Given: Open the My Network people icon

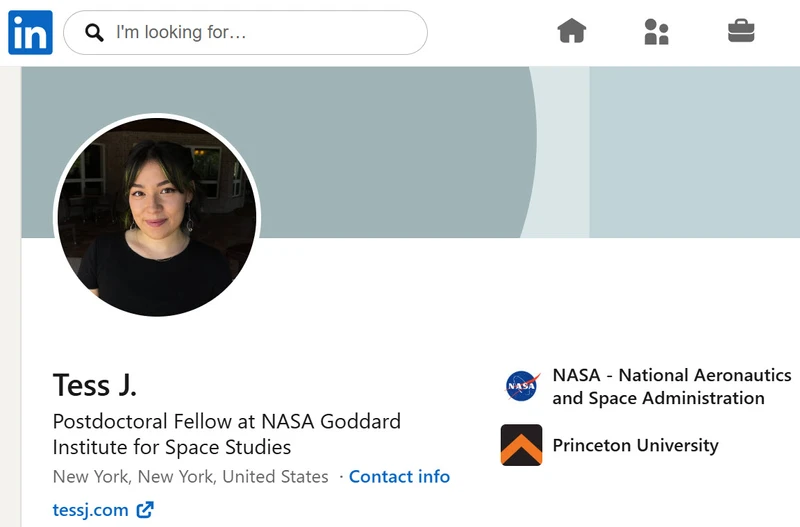Looking at the screenshot, I should pos(656,32).
